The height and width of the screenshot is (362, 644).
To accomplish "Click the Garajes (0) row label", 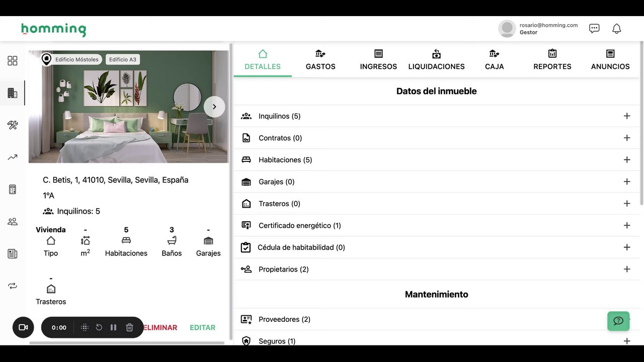I will [276, 182].
